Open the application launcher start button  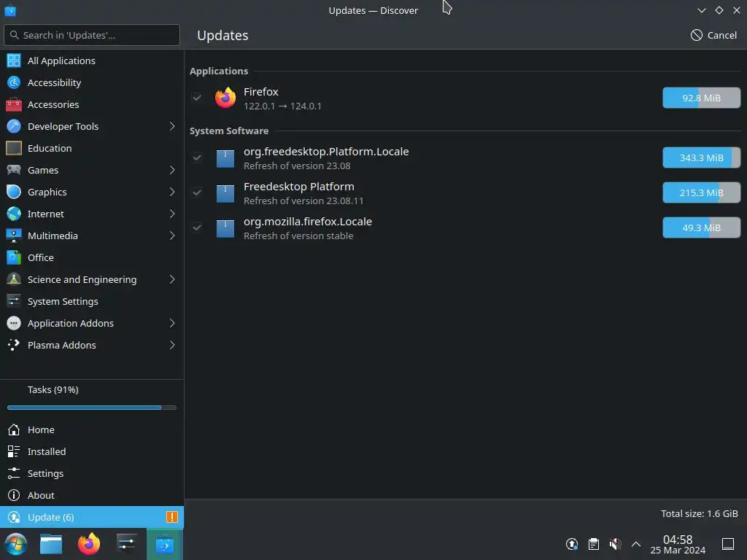(16, 544)
